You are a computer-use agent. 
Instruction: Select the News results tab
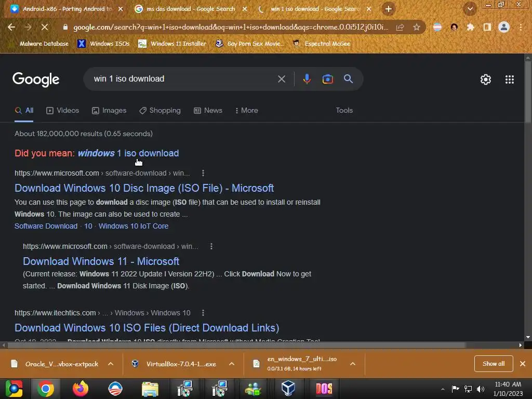(208, 111)
